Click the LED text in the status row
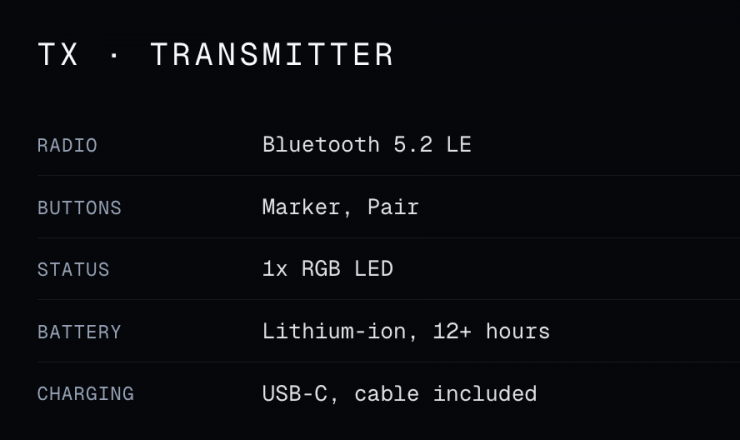This screenshot has width=740, height=440. point(375,269)
